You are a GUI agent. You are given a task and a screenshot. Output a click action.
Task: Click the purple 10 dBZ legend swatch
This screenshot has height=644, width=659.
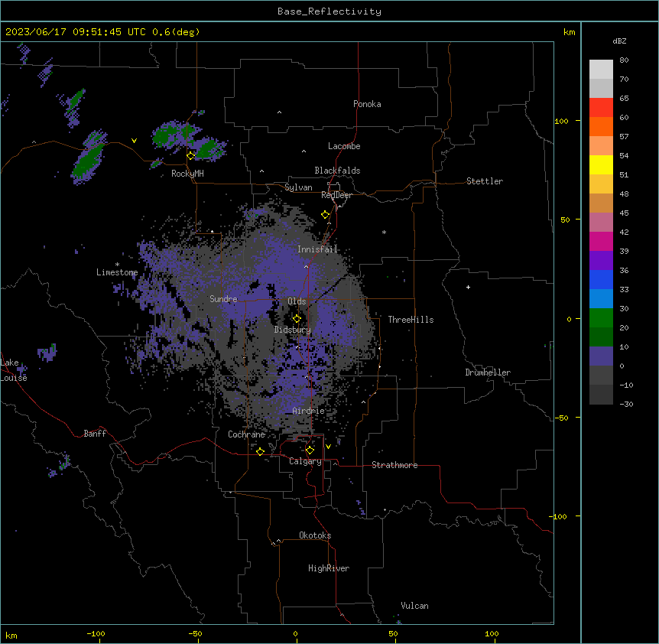click(x=601, y=356)
